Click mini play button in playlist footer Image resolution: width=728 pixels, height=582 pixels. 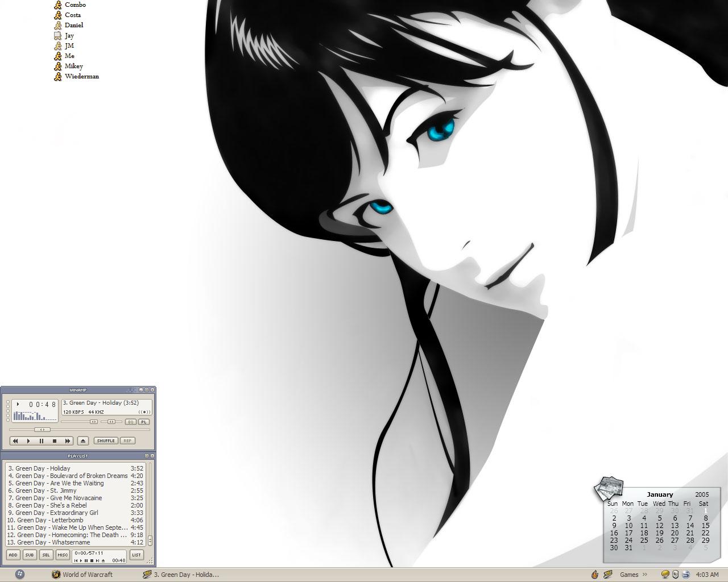tap(81, 560)
